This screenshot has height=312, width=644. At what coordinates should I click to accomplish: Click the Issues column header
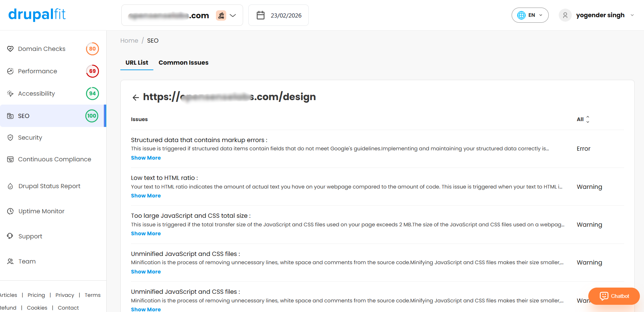click(139, 119)
